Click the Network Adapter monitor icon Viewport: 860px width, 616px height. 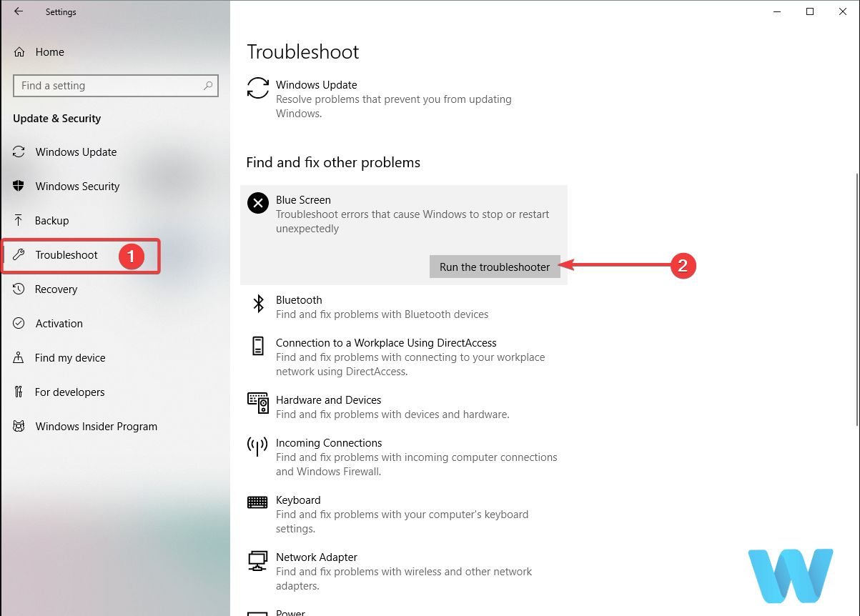[x=257, y=561]
